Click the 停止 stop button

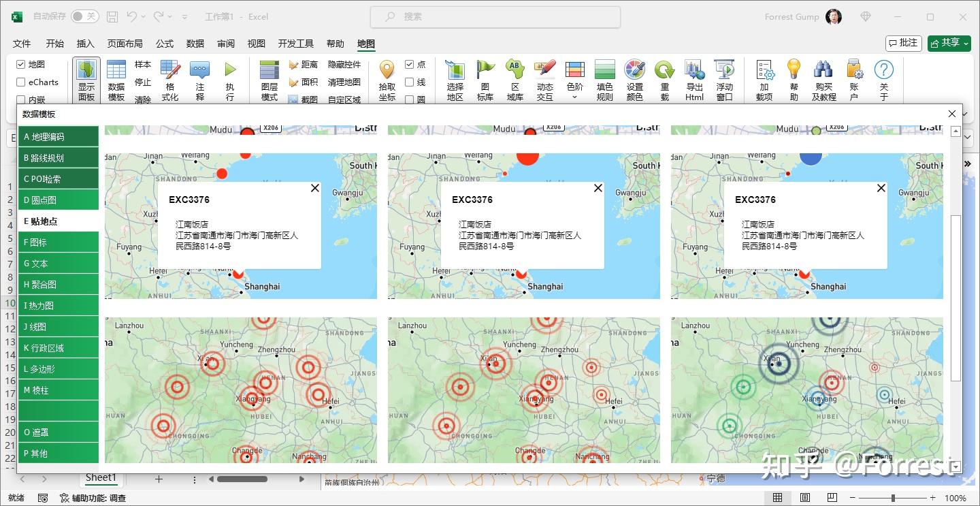(x=143, y=82)
